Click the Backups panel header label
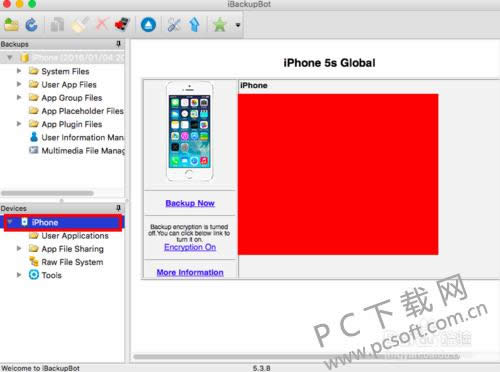 click(x=14, y=44)
